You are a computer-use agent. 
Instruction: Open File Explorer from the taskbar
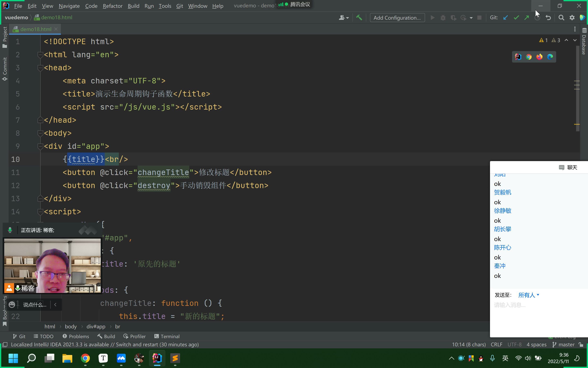pyautogui.click(x=67, y=358)
